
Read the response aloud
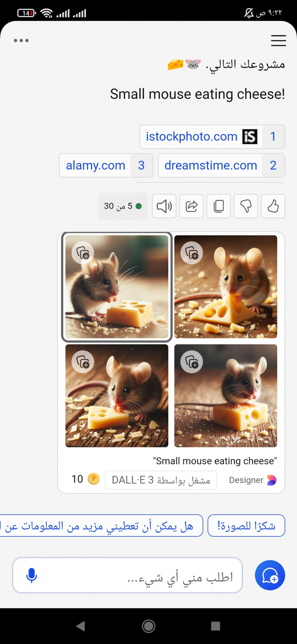tap(164, 206)
